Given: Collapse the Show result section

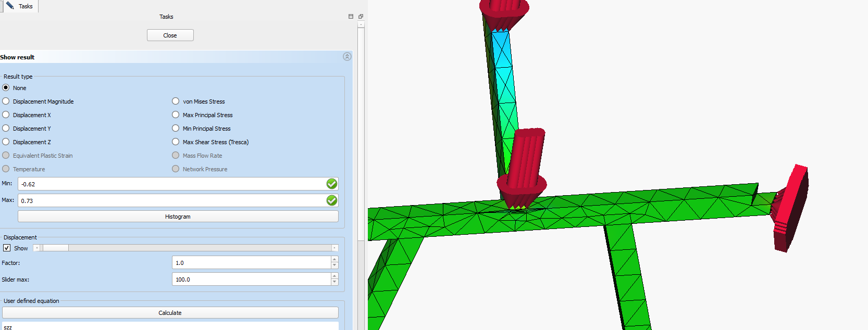Looking at the screenshot, I should click(347, 57).
